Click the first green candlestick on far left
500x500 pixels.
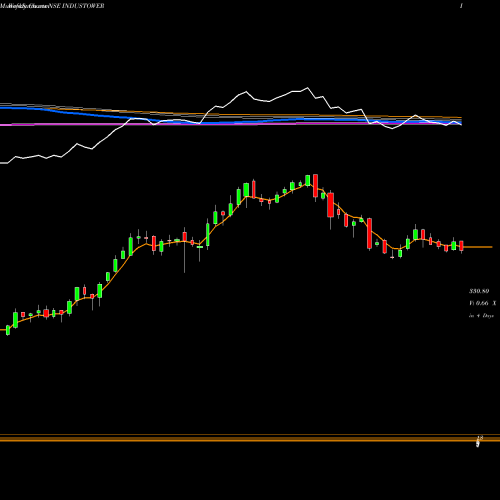8,330
